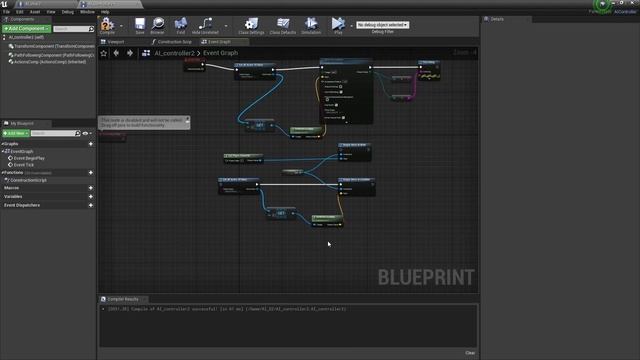Open the Asset menu
The width and height of the screenshot is (640, 360).
tap(35, 12)
